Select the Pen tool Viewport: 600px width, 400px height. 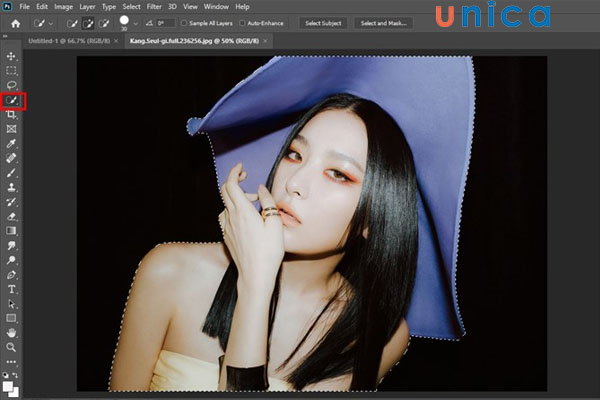(x=11, y=275)
